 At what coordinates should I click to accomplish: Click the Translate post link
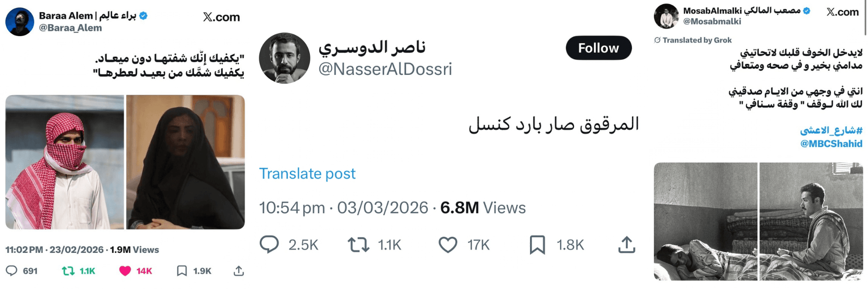307,174
